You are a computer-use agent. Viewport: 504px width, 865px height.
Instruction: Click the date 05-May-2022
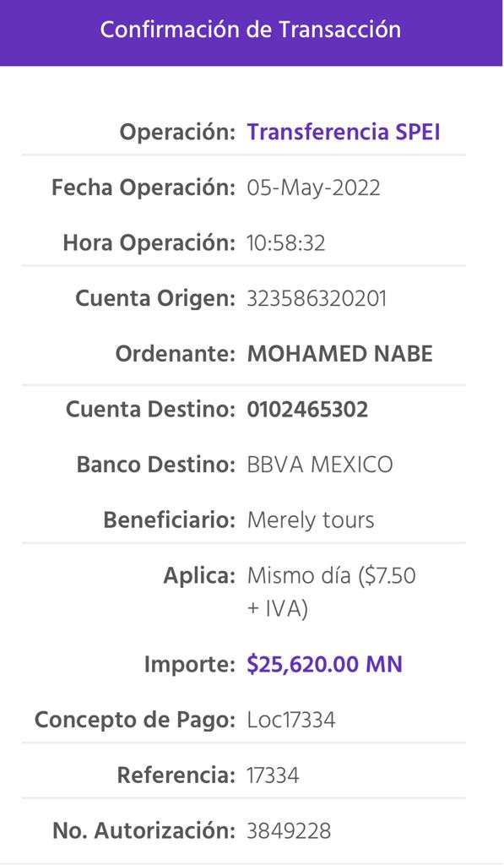pos(313,188)
